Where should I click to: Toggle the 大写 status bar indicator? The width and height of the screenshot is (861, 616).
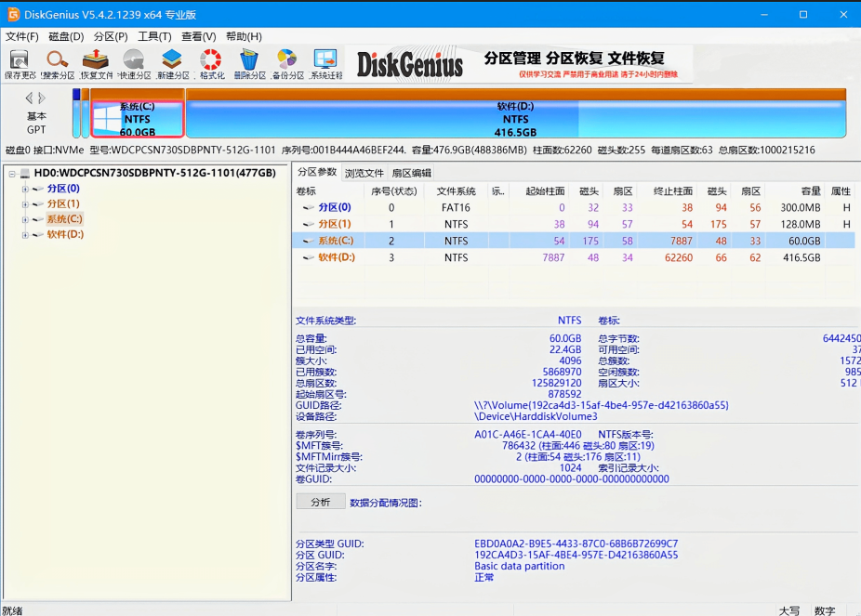click(788, 609)
